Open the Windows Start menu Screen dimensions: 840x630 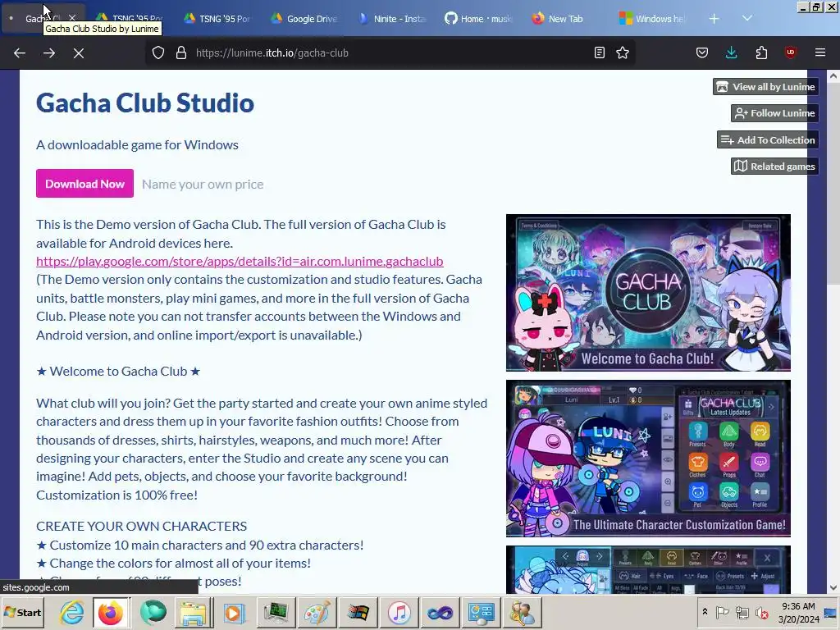tap(23, 613)
